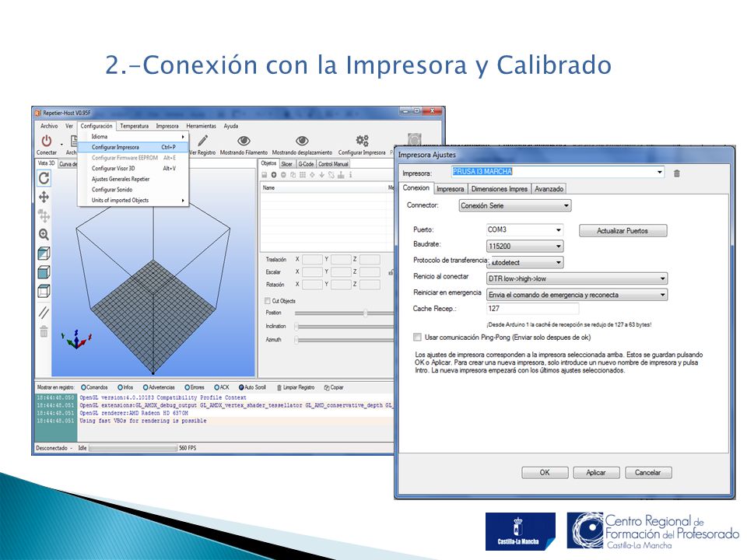The image size is (747, 560).
Task: Choose Configurar Sonido menu entry
Action: coord(133,190)
